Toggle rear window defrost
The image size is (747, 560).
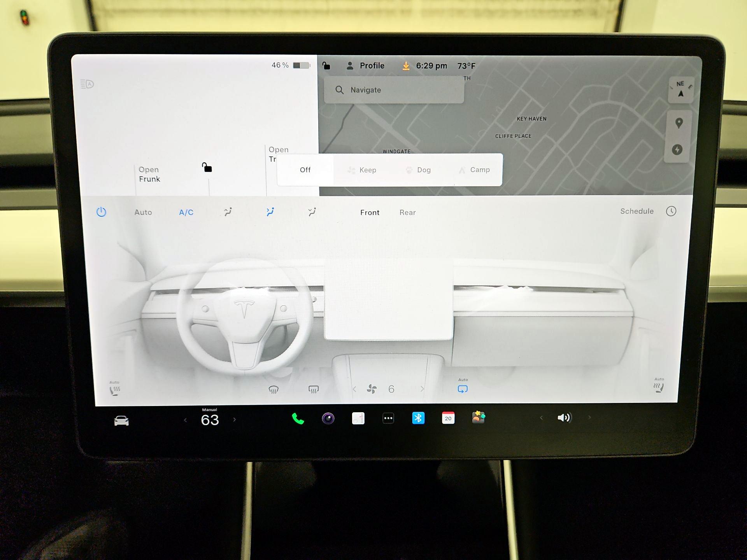pos(314,389)
